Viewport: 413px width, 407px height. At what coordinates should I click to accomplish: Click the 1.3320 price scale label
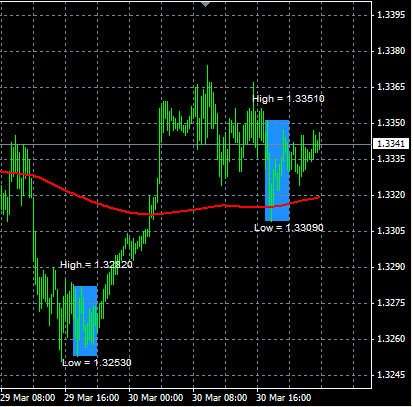tap(391, 195)
